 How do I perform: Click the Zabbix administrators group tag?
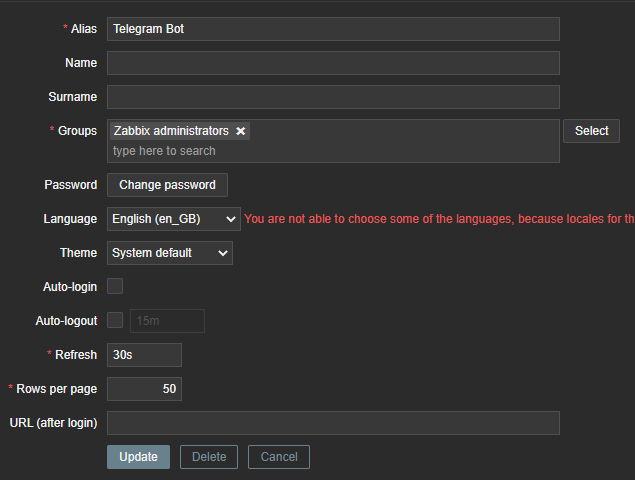[171, 131]
